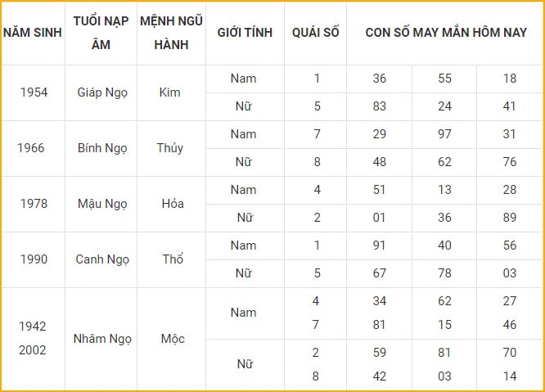
Task: Select the Mộc element cell
Action: (x=171, y=339)
